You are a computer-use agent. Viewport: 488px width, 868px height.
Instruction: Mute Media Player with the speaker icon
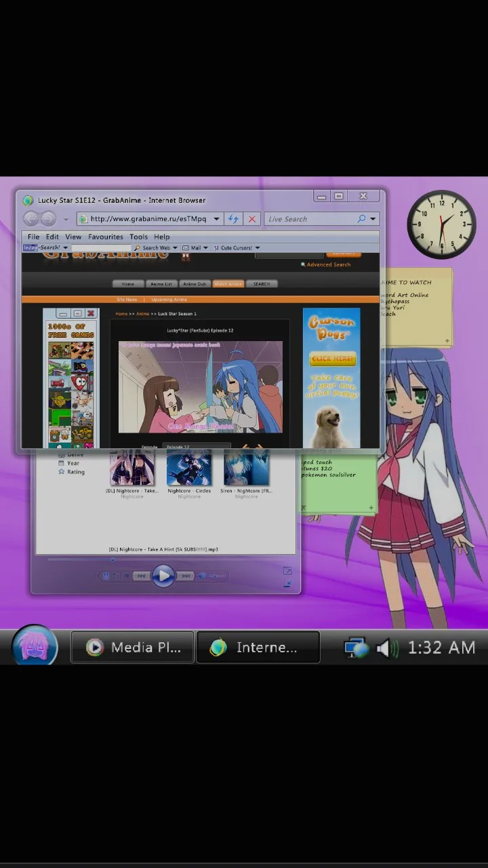pos(203,576)
